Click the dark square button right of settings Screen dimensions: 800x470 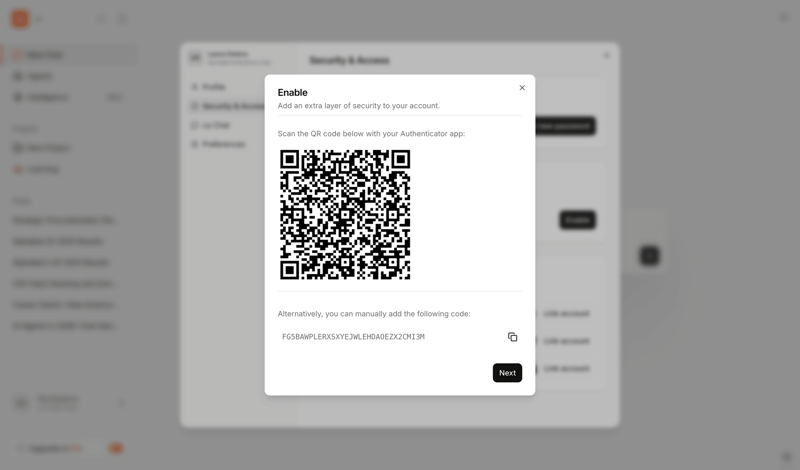[x=649, y=255]
